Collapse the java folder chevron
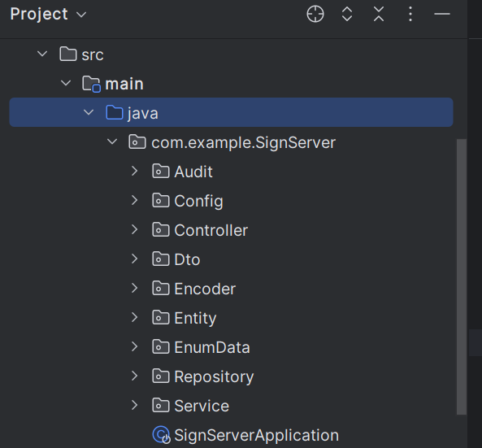482x448 pixels. (89, 112)
